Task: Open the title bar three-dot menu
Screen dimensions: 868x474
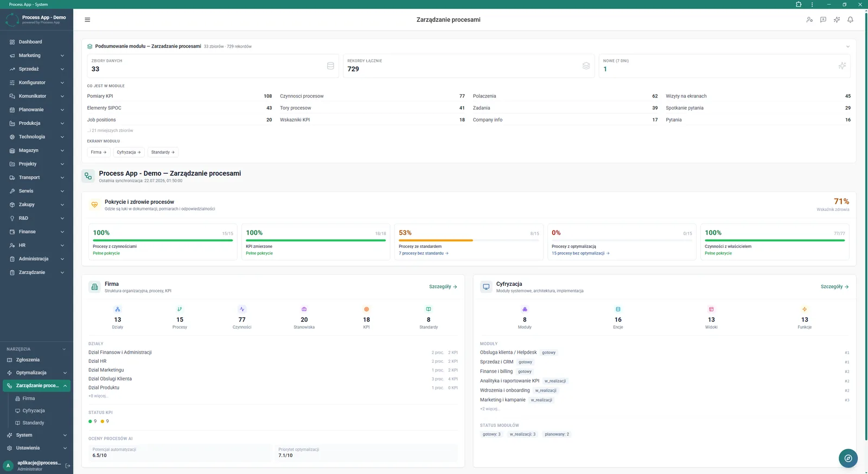Action: tap(812, 4)
